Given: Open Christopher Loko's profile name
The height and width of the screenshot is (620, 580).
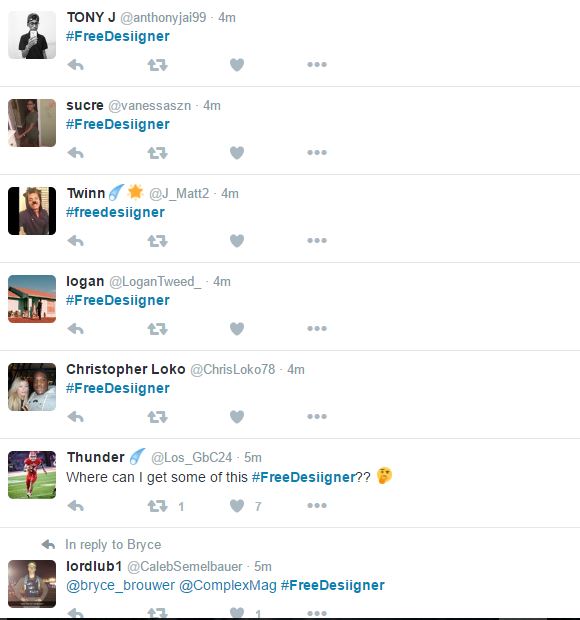Looking at the screenshot, I should (126, 369).
